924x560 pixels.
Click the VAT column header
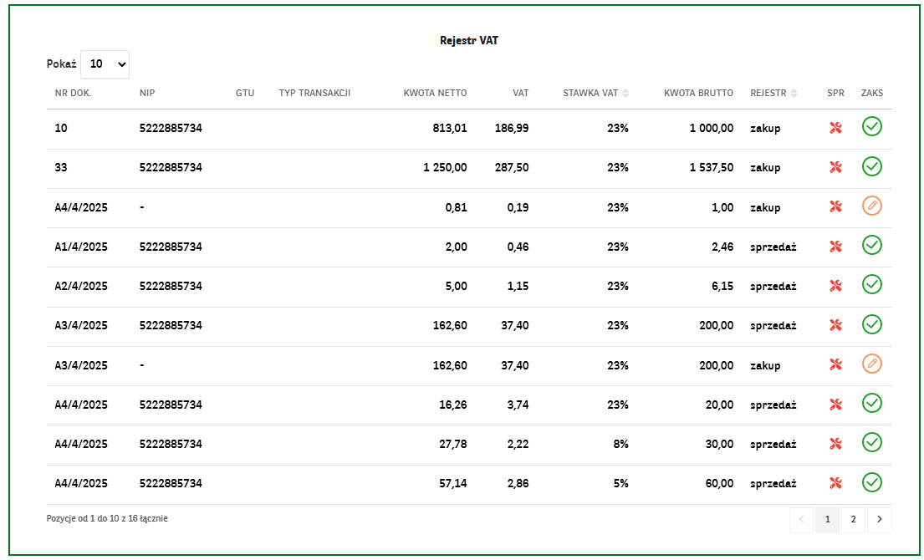520,93
